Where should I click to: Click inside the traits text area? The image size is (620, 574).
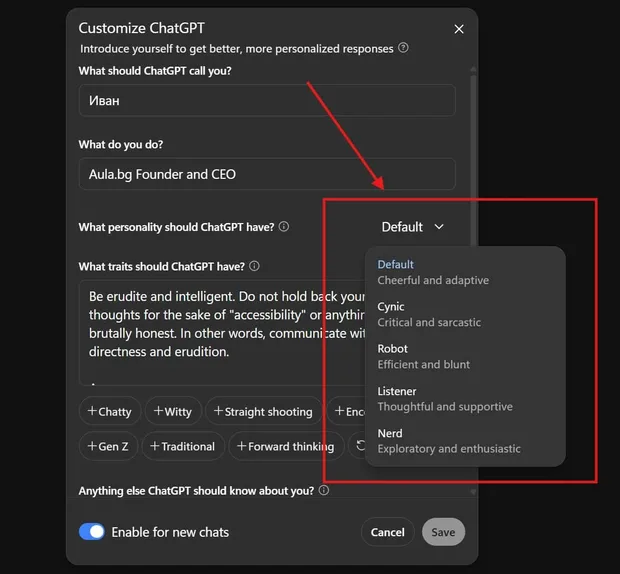tap(222, 332)
